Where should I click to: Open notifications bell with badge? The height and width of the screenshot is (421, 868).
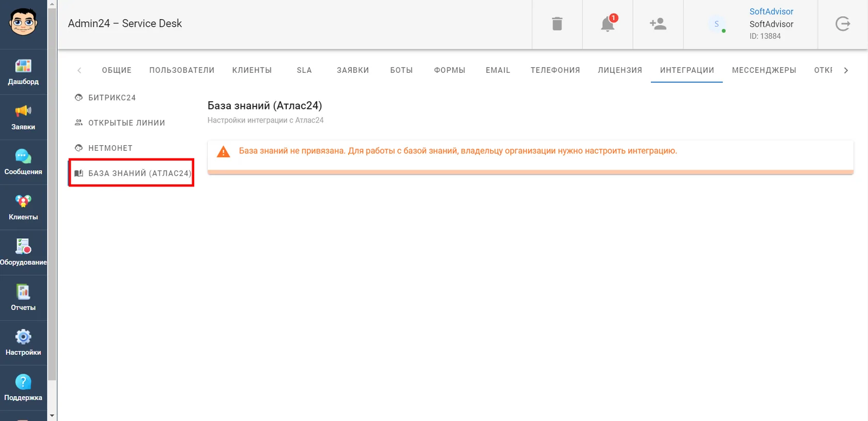[608, 23]
